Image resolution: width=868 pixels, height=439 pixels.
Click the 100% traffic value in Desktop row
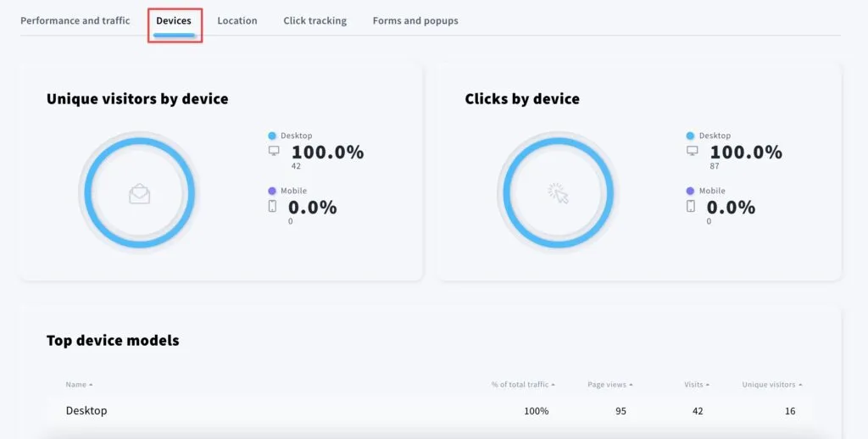(537, 411)
